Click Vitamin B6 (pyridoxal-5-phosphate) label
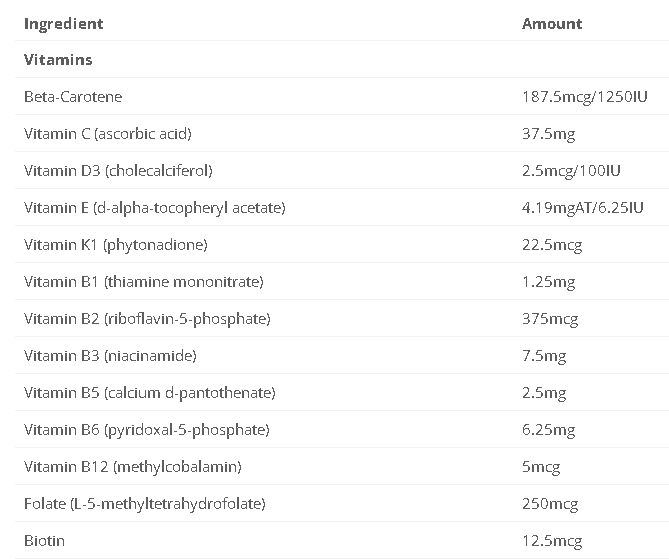 click(x=146, y=430)
